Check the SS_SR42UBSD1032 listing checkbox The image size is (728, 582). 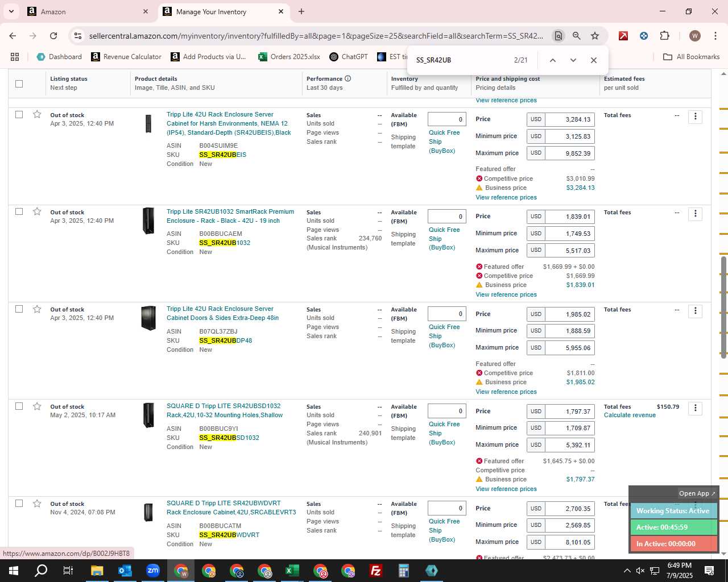coord(19,406)
